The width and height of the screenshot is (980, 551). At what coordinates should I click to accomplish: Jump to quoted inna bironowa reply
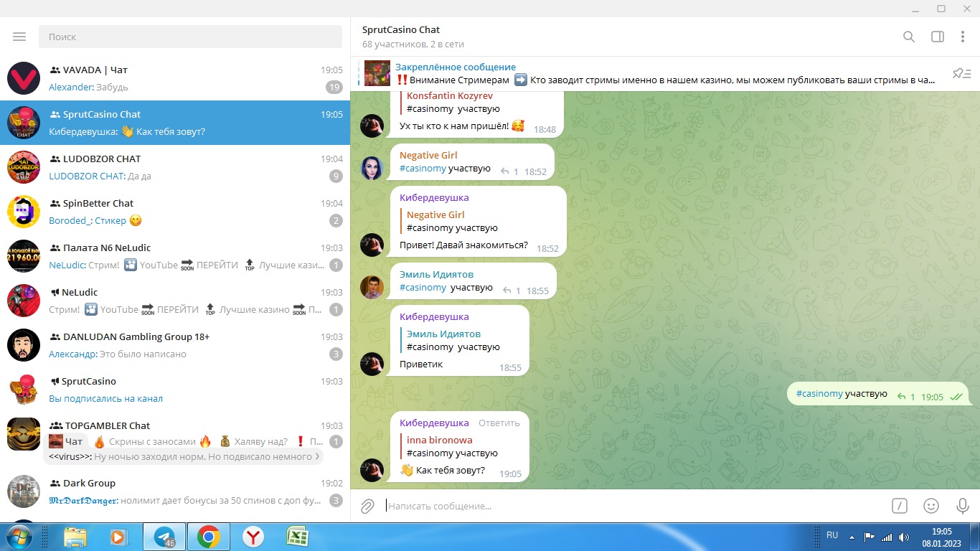459,446
